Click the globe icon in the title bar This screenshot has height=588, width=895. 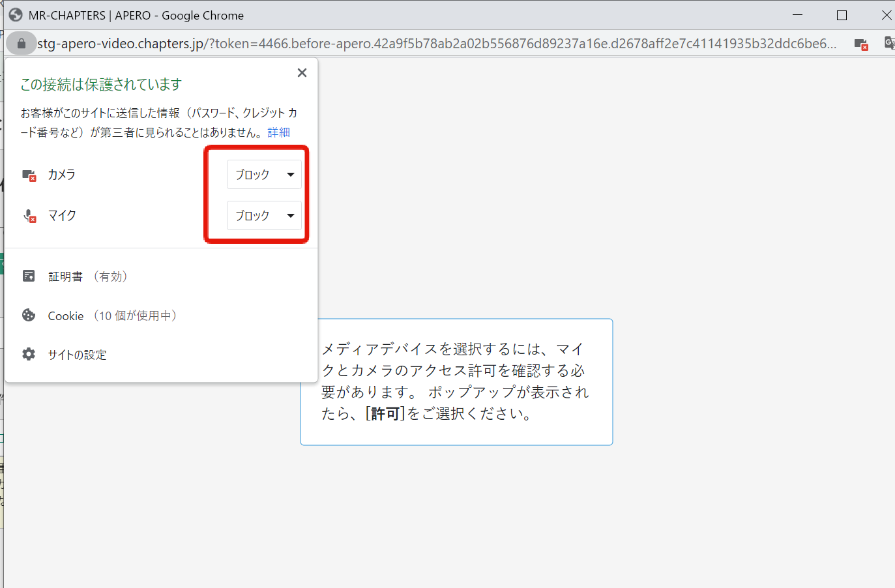click(x=16, y=15)
